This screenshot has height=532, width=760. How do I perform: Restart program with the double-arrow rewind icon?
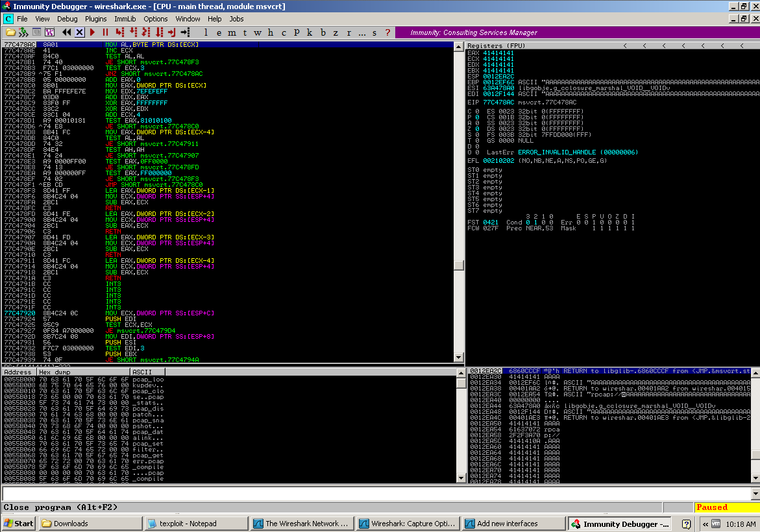pos(66,32)
